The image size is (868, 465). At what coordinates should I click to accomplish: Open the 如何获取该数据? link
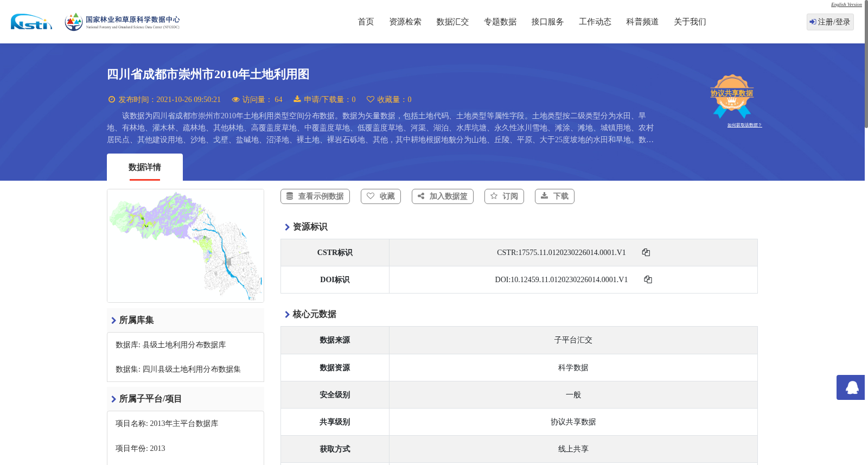click(744, 125)
